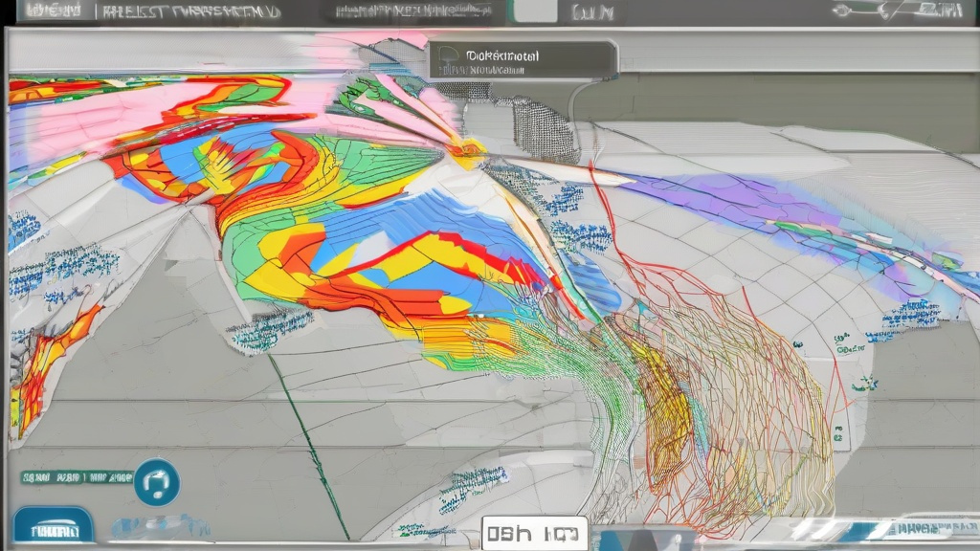Click the white labeled box at bottom center
Image resolution: width=980 pixels, height=551 pixels.
[x=534, y=532]
